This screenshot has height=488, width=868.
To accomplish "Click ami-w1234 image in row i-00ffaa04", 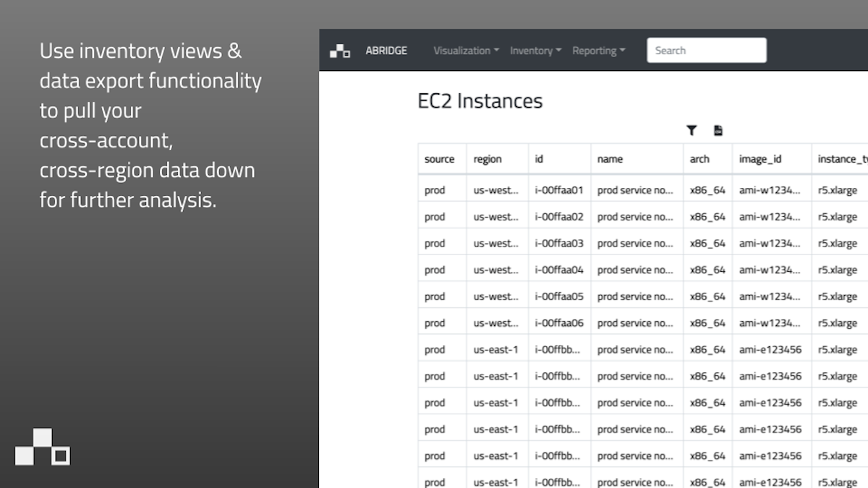I will (770, 270).
